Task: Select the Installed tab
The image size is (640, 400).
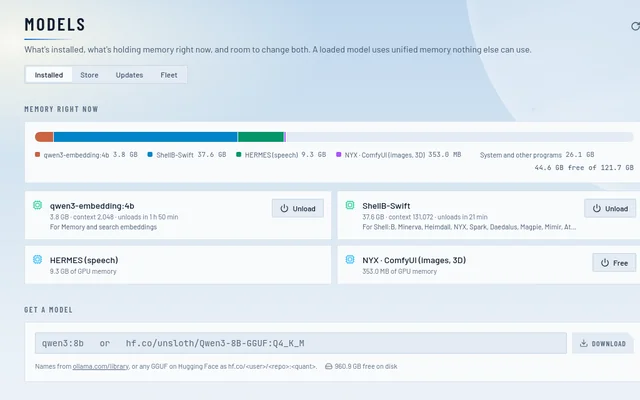Action: [49, 75]
